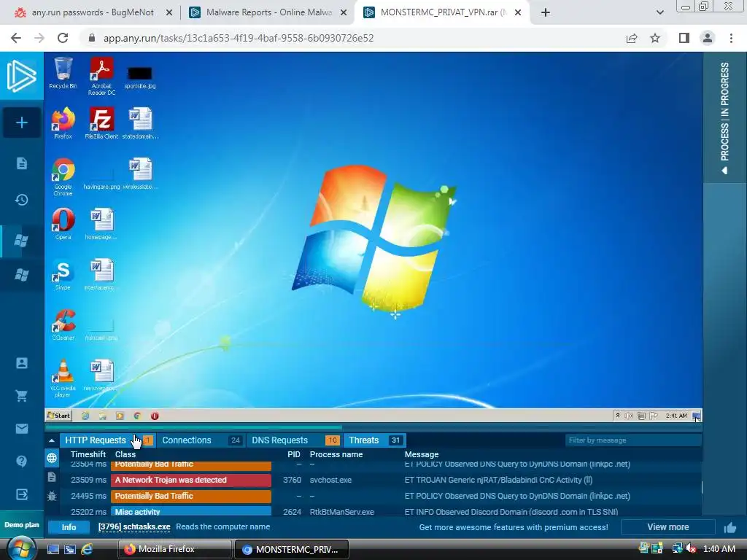Image resolution: width=747 pixels, height=560 pixels.
Task: Open Chrome three-dot menu
Action: pos(731,38)
